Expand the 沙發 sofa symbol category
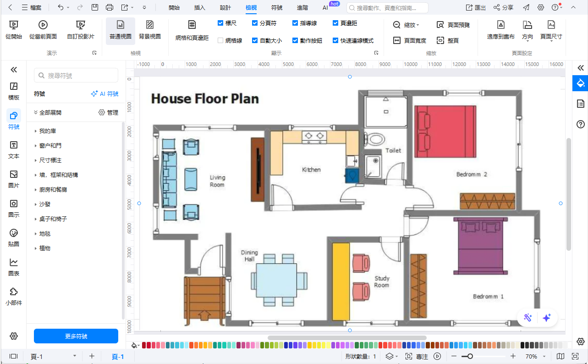Viewport: 588px width, 364px height. (45, 204)
